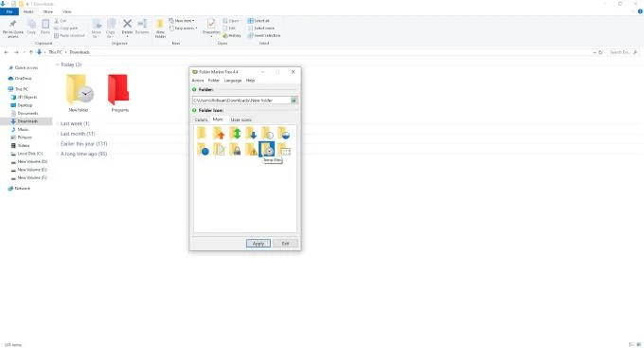Click History in the Open group
The width and height of the screenshot is (644, 348).
click(x=232, y=35)
